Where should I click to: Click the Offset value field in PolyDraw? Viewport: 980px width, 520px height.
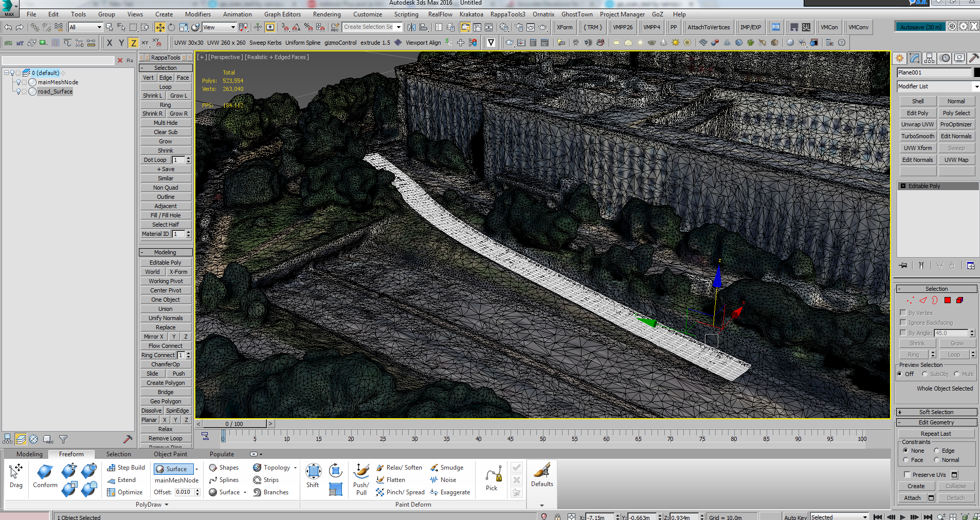click(184, 492)
